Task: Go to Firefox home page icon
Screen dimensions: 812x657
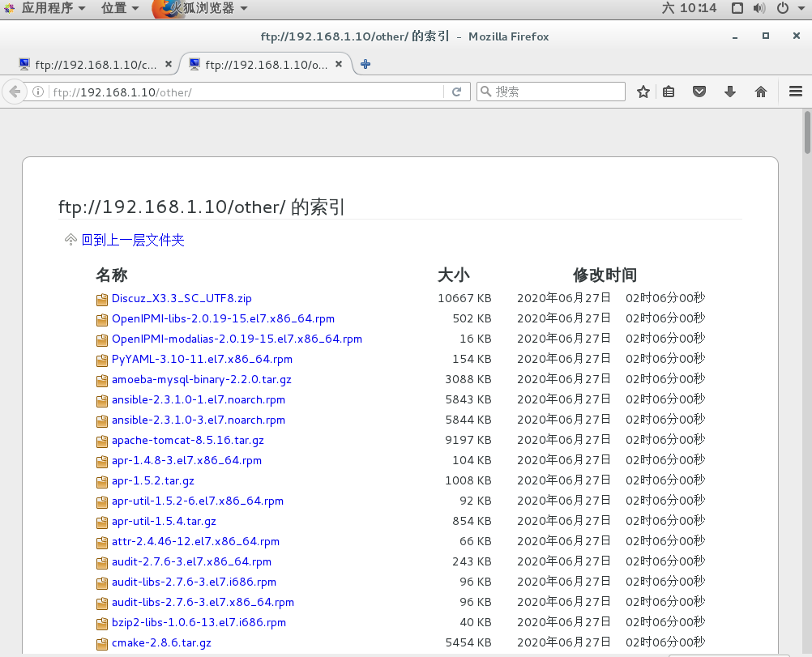Action: [x=761, y=92]
